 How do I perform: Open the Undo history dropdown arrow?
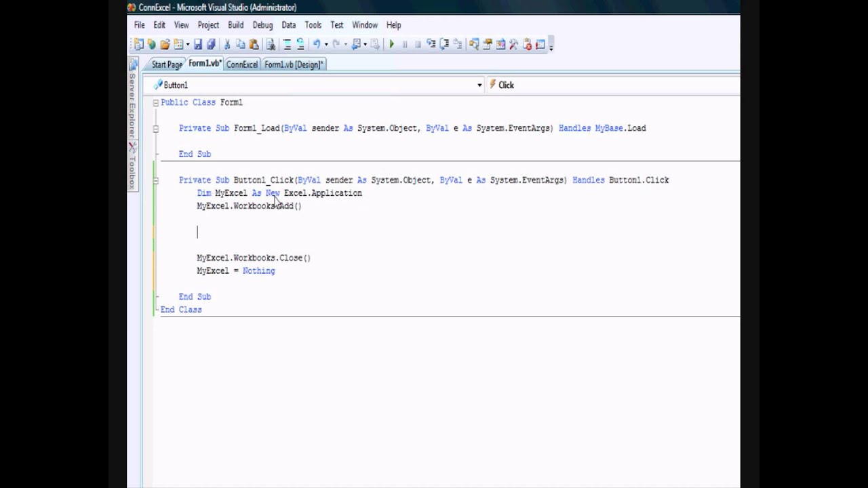pyautogui.click(x=326, y=45)
